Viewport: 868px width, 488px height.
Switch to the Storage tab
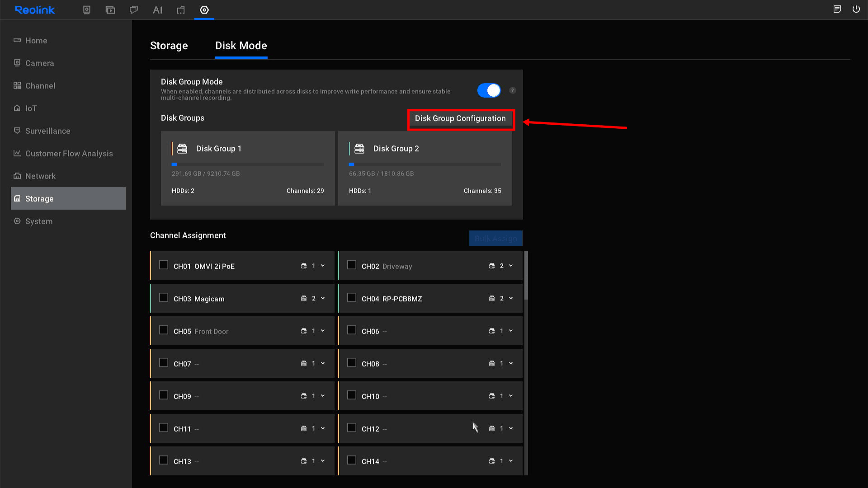pyautogui.click(x=169, y=46)
